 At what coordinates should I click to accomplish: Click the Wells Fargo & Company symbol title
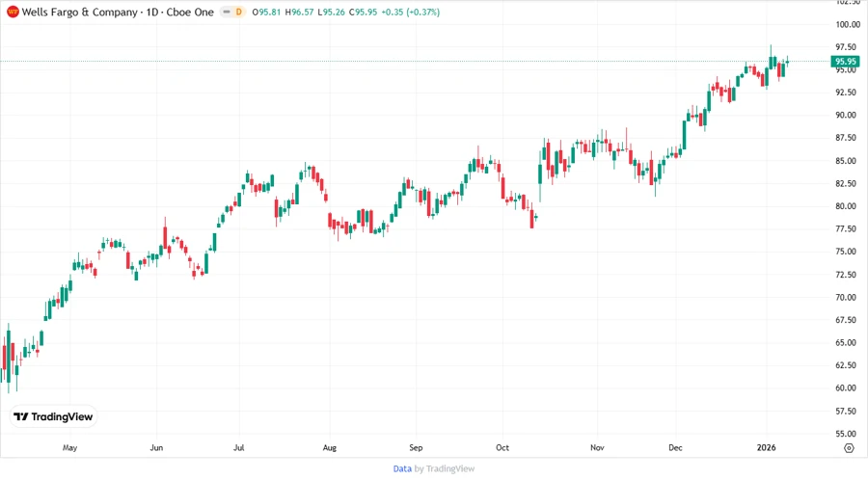(80, 13)
